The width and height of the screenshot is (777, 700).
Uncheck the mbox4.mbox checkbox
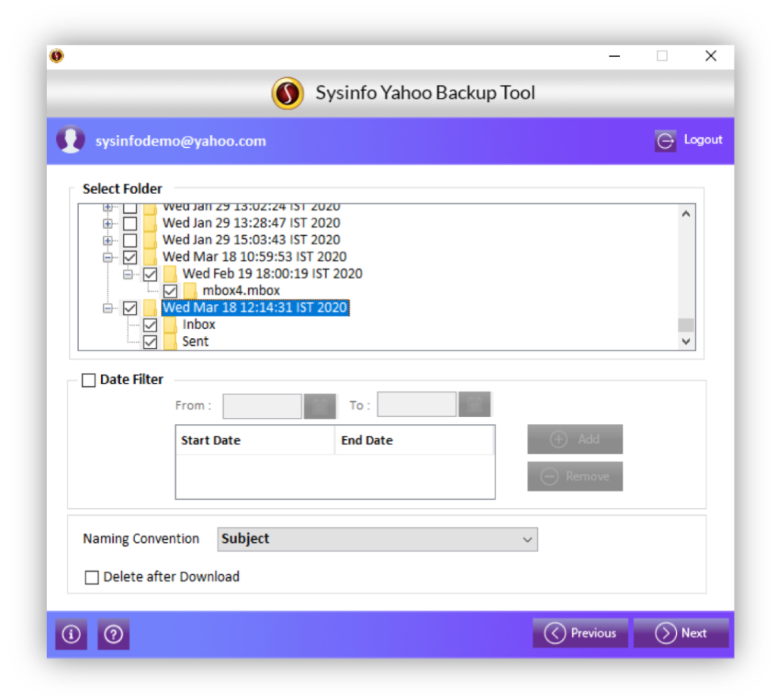coord(170,290)
